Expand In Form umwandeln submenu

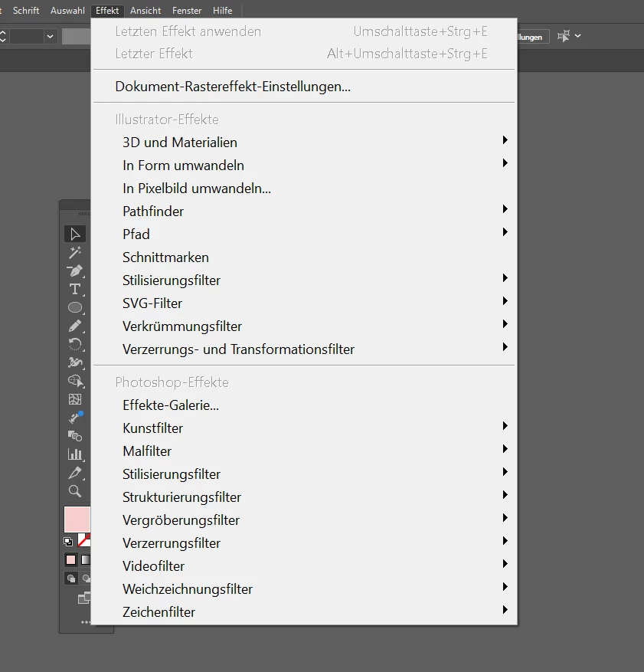point(304,166)
